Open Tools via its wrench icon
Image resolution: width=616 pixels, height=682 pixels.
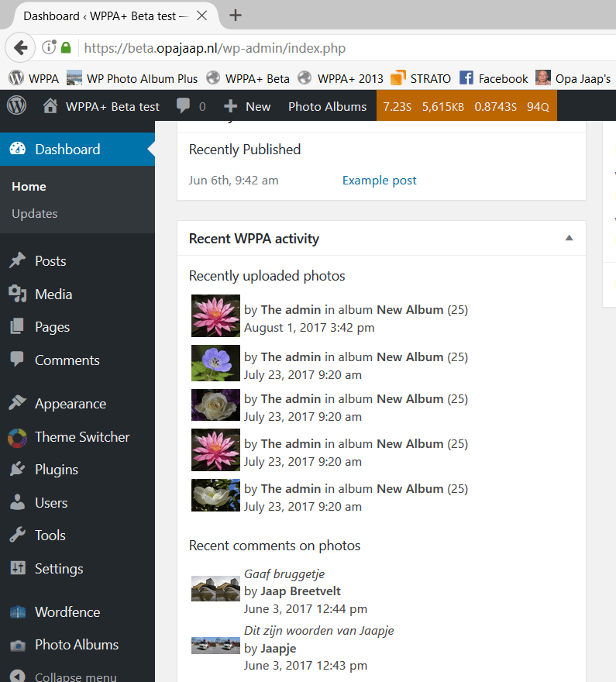17,535
